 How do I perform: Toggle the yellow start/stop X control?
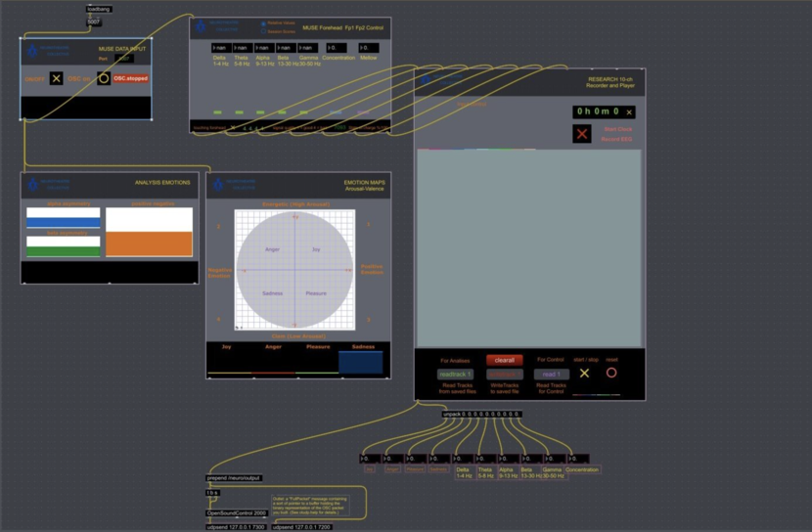(x=585, y=373)
